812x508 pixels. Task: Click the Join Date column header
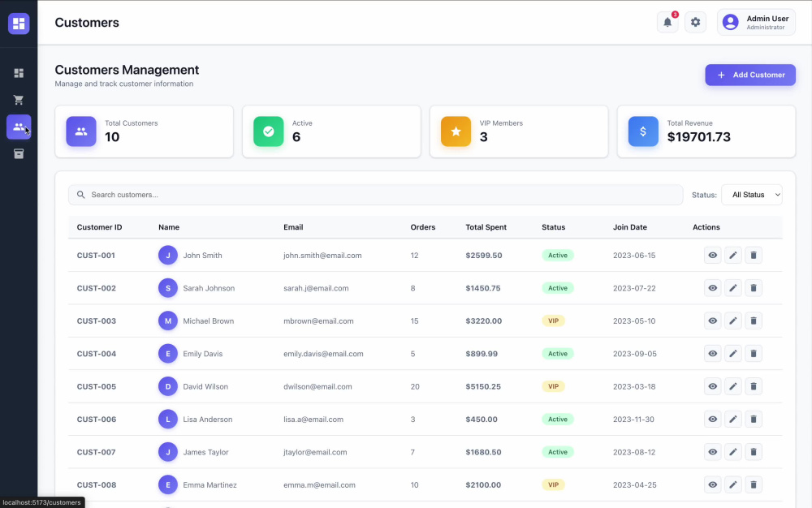(630, 227)
